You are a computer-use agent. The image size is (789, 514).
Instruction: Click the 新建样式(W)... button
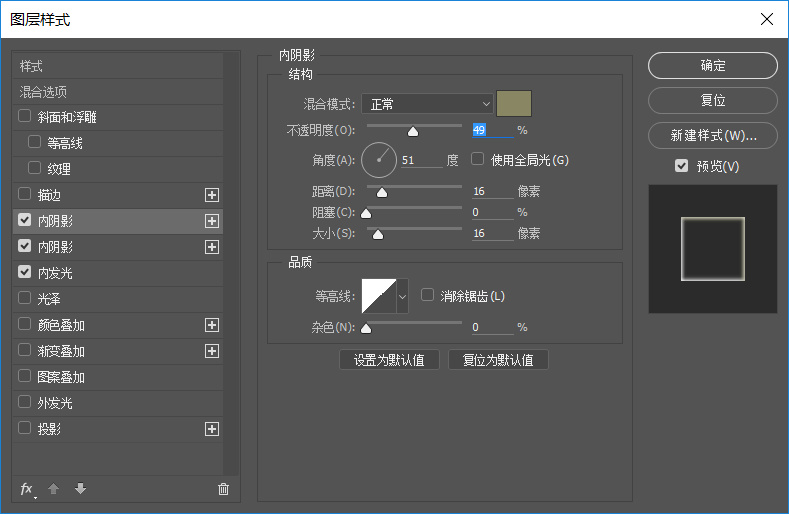pos(712,135)
